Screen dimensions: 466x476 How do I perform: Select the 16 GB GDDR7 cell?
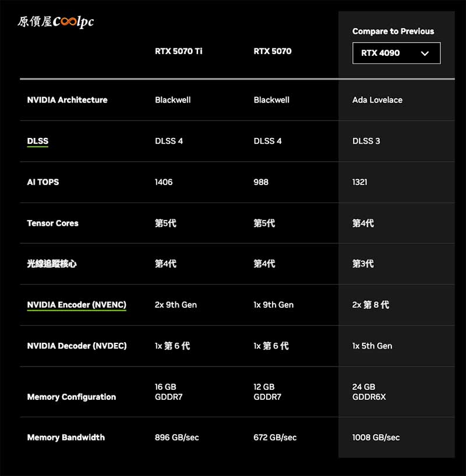(168, 392)
